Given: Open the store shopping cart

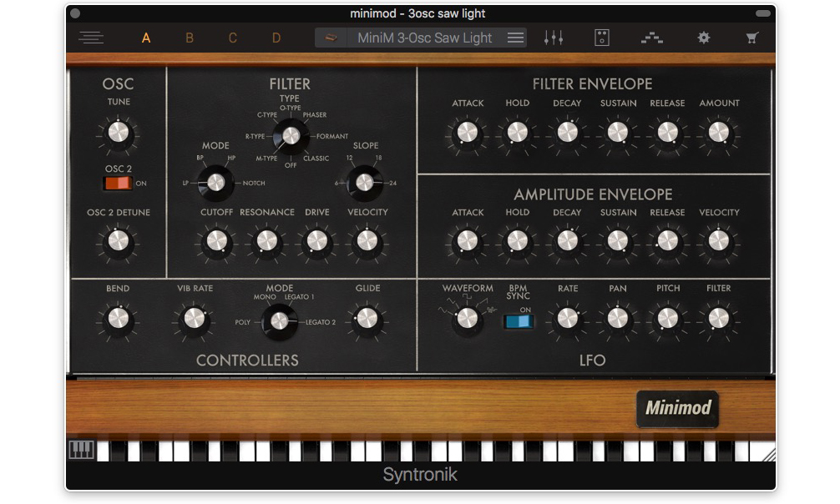Looking at the screenshot, I should [x=752, y=38].
